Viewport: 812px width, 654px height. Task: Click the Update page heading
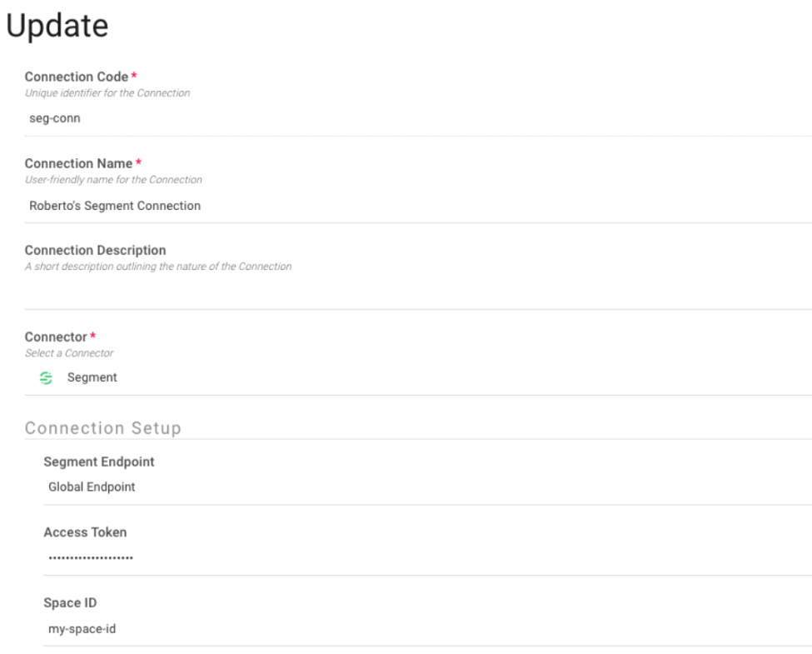57,25
